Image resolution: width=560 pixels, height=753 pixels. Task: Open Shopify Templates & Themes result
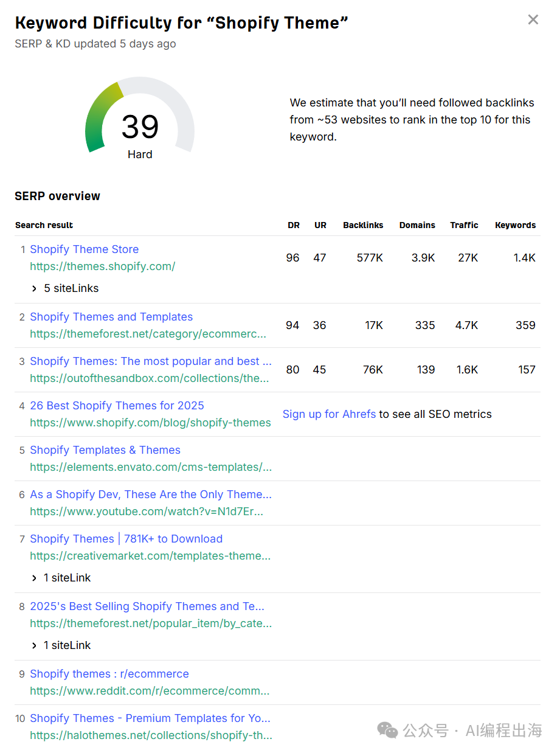tap(105, 450)
